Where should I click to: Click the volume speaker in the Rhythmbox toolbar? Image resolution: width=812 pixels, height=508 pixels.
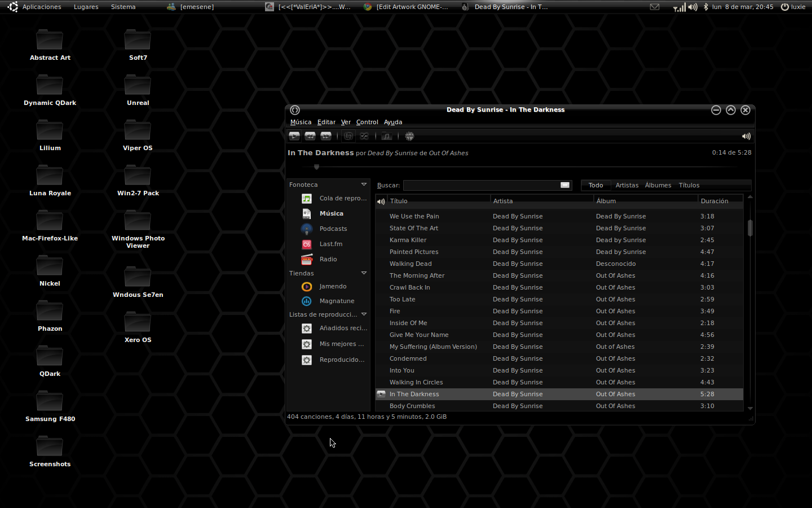point(746,136)
